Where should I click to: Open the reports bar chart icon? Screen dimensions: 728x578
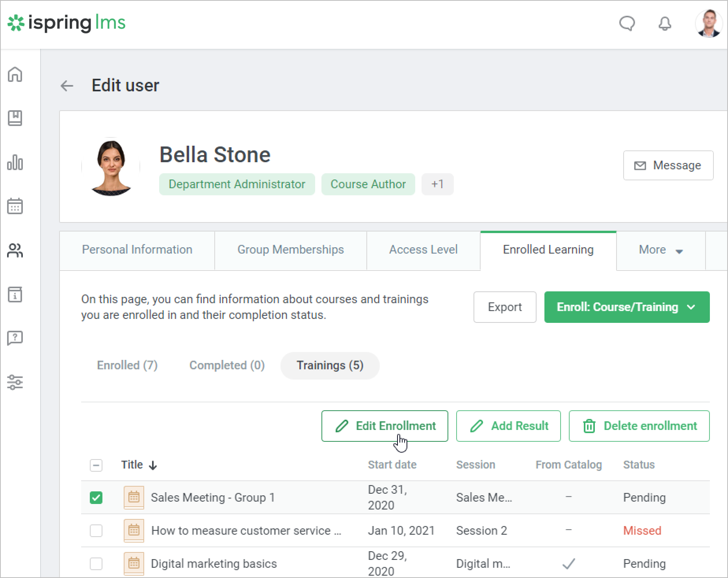15,162
